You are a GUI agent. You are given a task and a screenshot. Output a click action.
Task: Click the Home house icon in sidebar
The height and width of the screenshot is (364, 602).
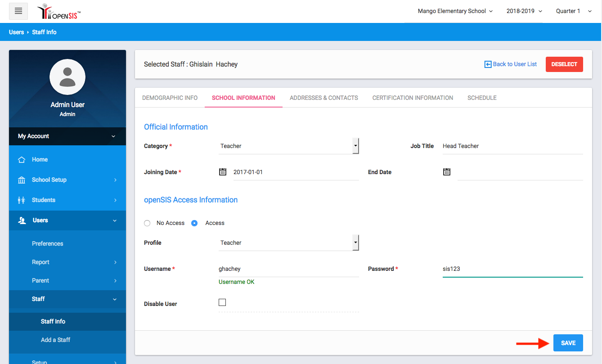click(x=21, y=160)
